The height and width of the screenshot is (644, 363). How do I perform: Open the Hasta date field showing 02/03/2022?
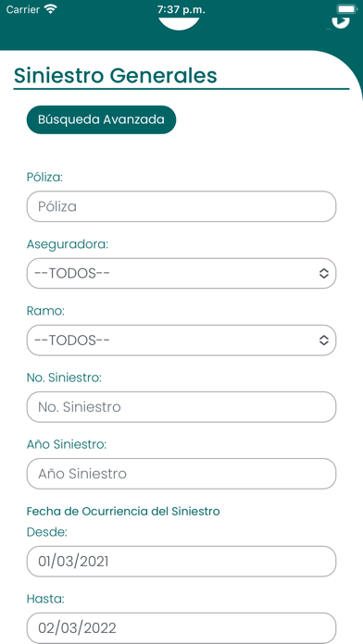pos(181,628)
